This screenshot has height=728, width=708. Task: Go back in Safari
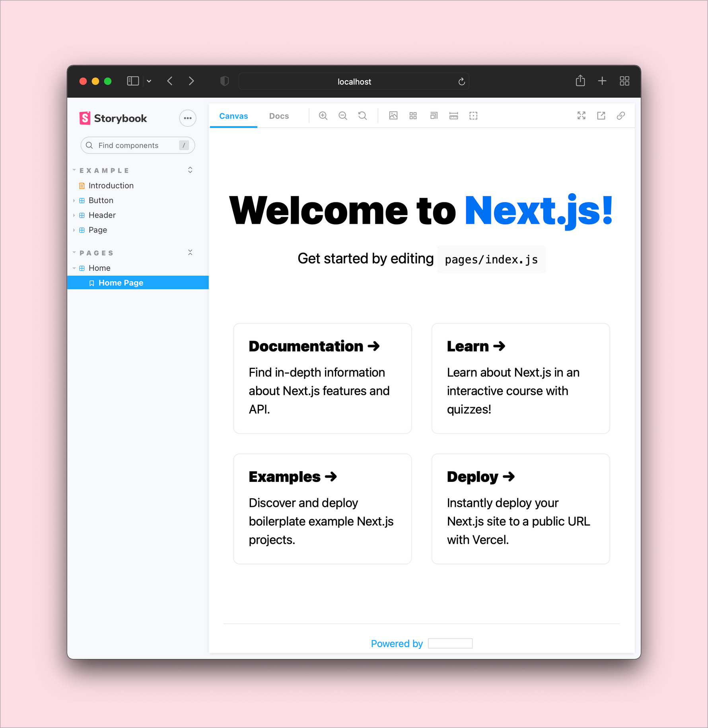[x=170, y=81]
